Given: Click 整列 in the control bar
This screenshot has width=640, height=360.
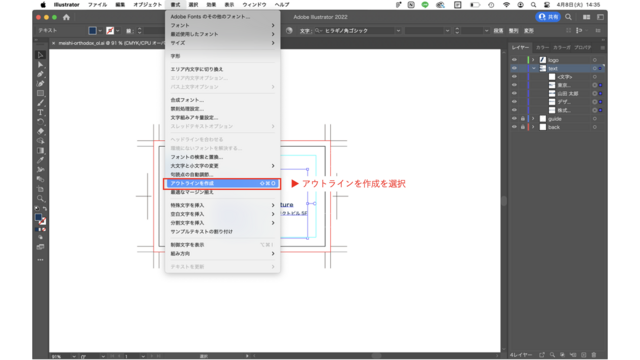Looking at the screenshot, I should [x=513, y=31].
